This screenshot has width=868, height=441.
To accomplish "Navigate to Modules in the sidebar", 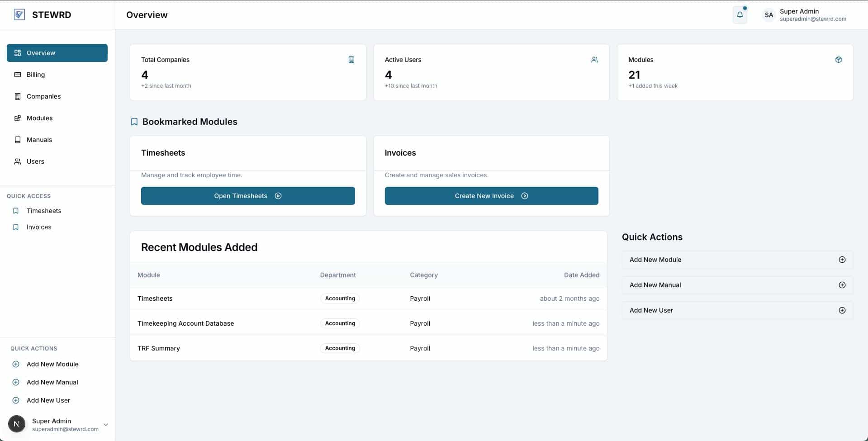I will (39, 118).
